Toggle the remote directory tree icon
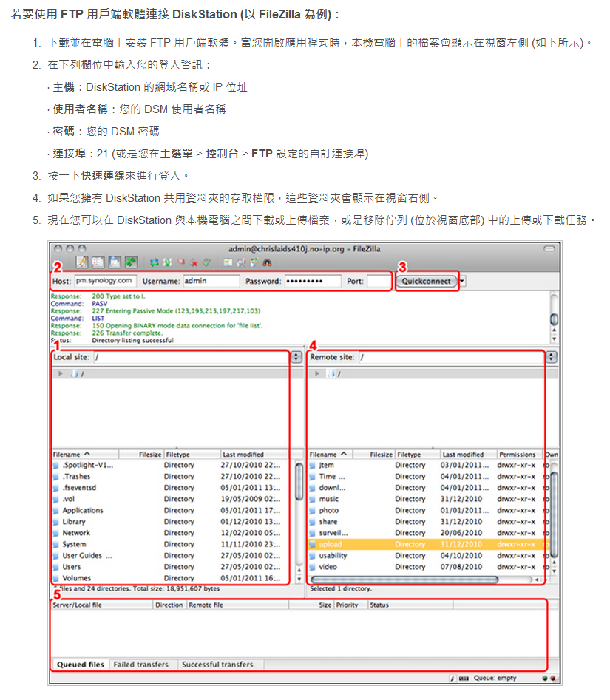Image resolution: width=610 pixels, height=700 pixels. 115,262
